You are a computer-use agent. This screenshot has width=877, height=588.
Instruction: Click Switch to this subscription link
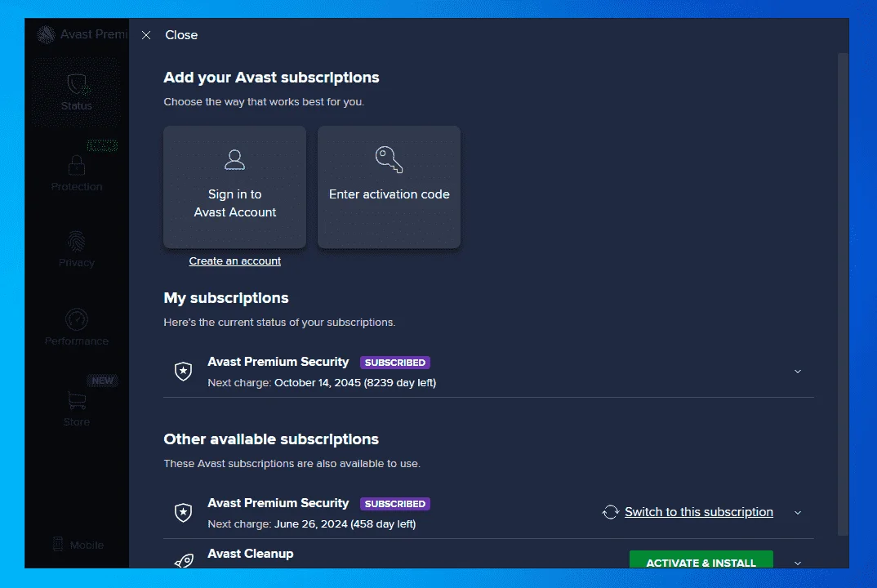click(x=699, y=512)
